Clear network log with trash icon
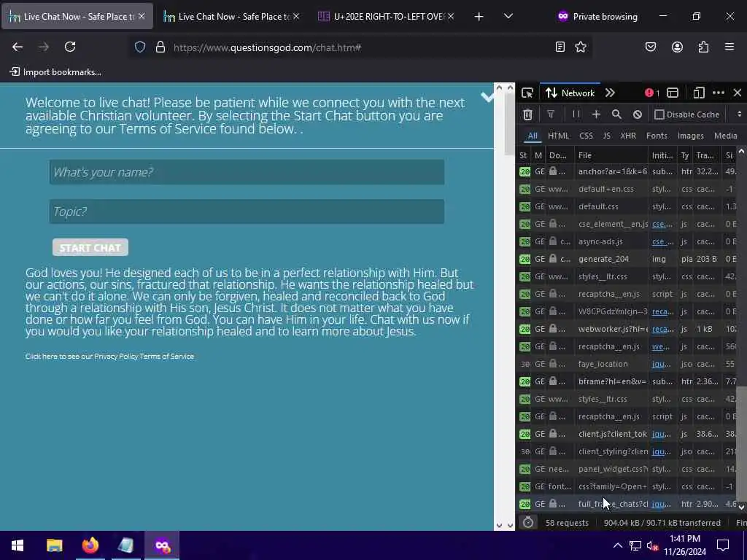This screenshot has width=747, height=560. tap(528, 114)
